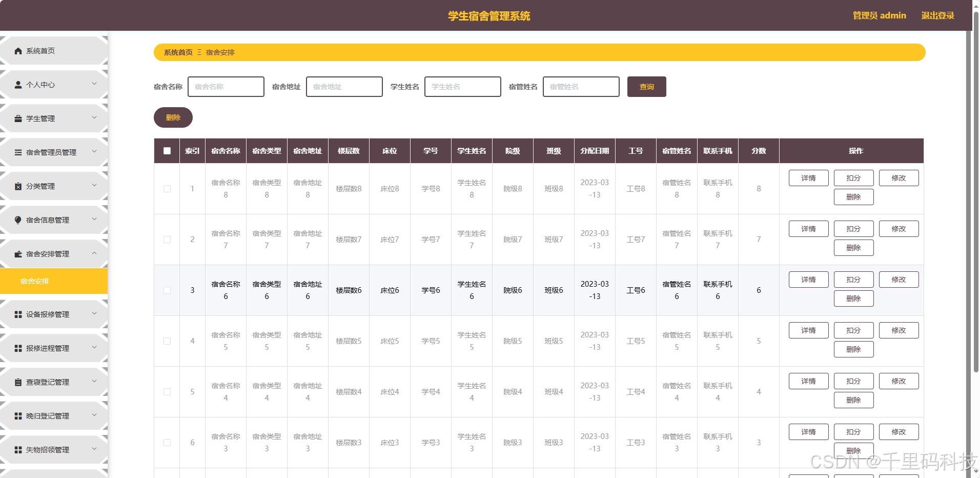The image size is (980, 478).
Task: Check the checkbox for row index 2
Action: pos(167,240)
